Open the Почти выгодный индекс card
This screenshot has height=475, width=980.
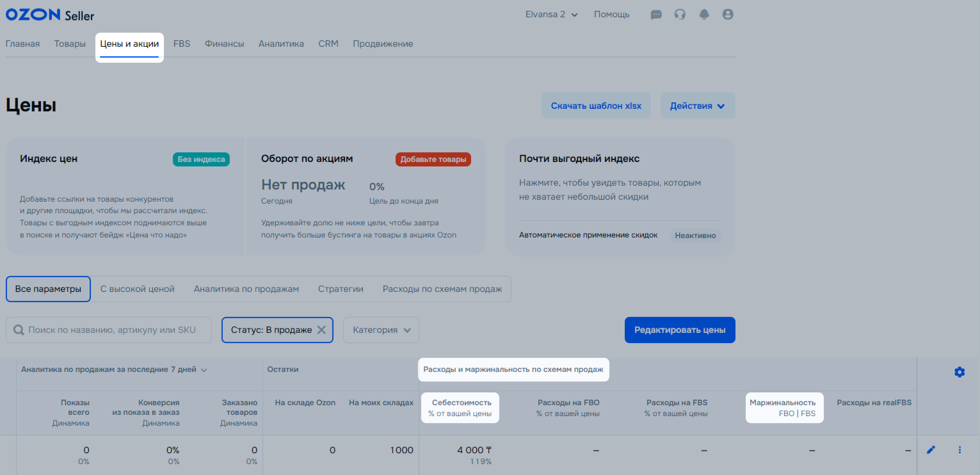[620, 197]
